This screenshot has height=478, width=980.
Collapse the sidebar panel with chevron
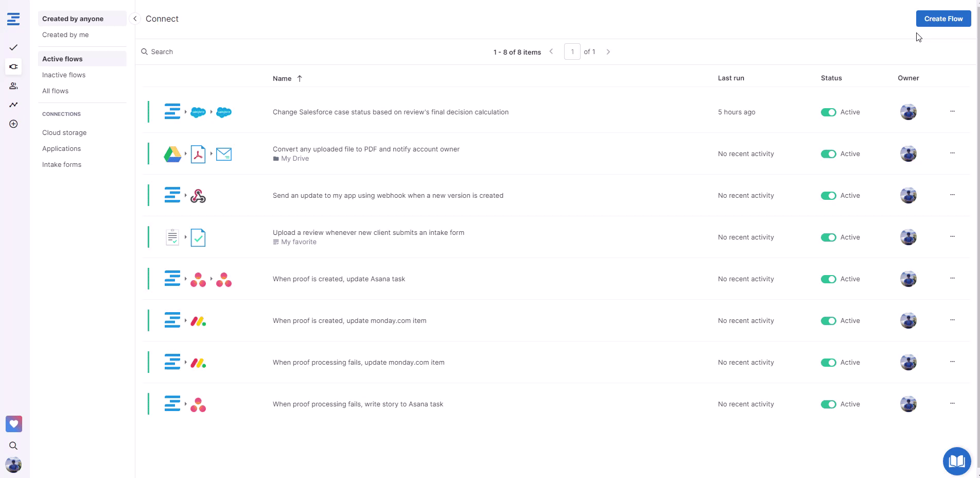tap(135, 19)
